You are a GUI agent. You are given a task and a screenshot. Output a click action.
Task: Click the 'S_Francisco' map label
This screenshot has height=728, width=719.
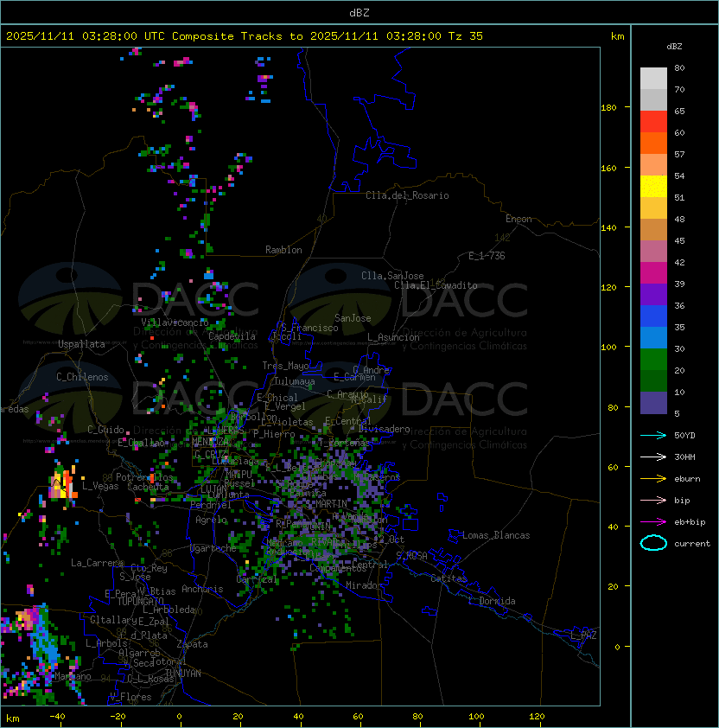point(309,328)
